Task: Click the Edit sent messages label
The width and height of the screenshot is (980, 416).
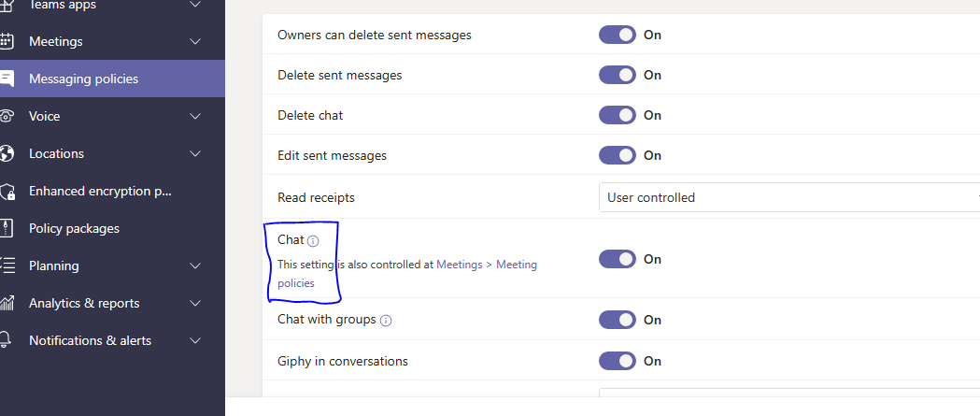Action: tap(332, 155)
